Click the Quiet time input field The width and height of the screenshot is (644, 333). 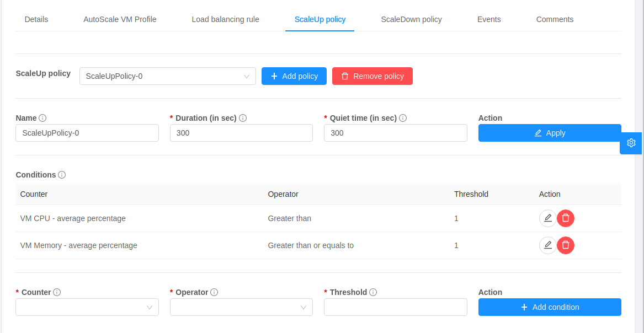click(395, 133)
